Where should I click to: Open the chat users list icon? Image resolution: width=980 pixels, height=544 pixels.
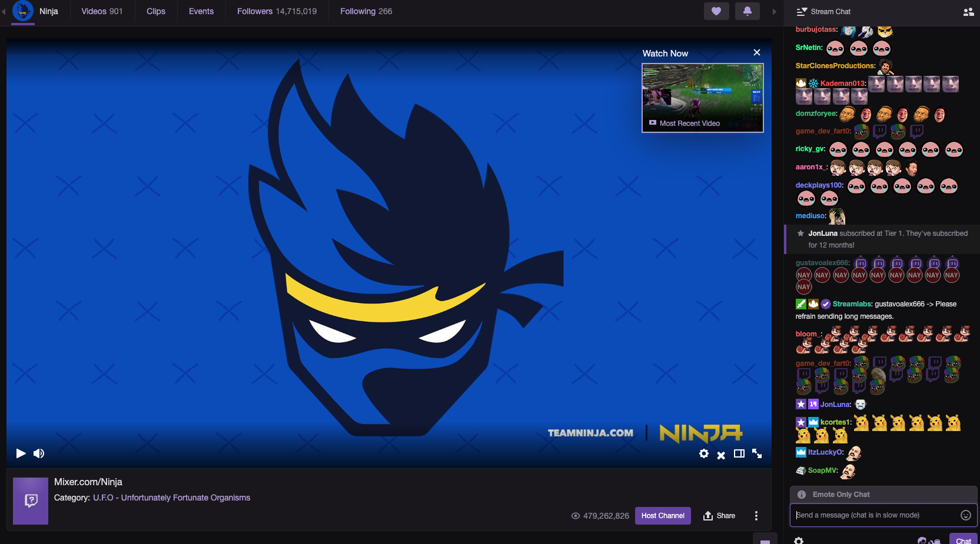point(968,12)
